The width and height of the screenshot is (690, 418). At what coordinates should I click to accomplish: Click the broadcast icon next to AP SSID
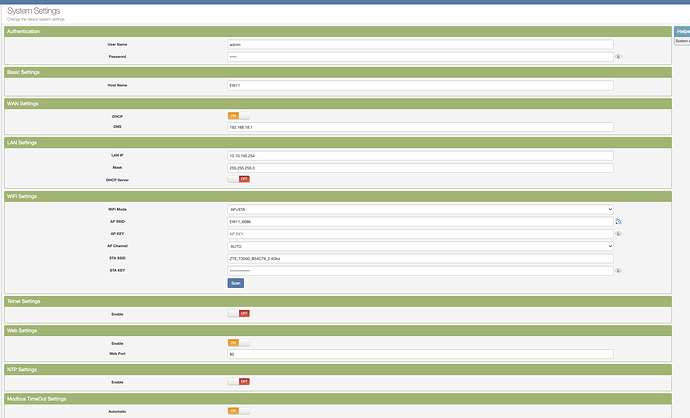tap(618, 221)
